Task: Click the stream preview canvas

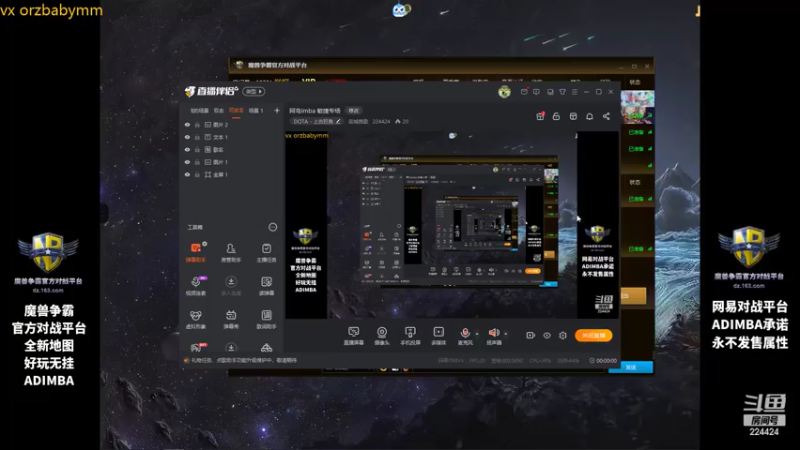Action: [x=452, y=225]
